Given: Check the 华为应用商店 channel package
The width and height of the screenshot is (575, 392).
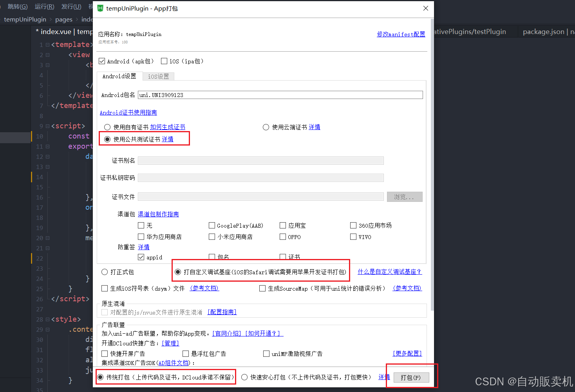Looking at the screenshot, I should tap(141, 237).
